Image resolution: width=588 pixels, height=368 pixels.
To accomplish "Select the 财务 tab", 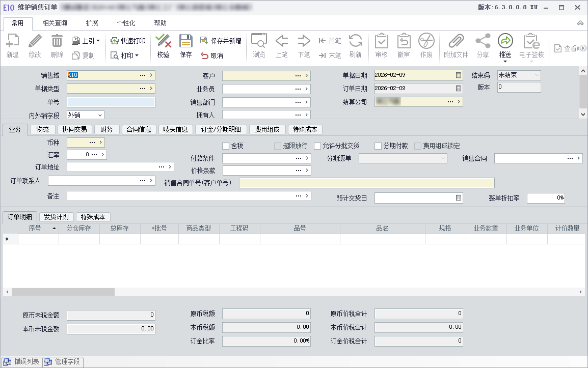I will (106, 129).
